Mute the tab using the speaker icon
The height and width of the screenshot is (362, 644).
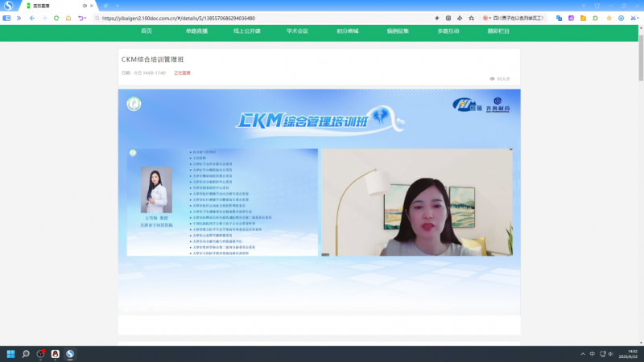[x=85, y=5]
